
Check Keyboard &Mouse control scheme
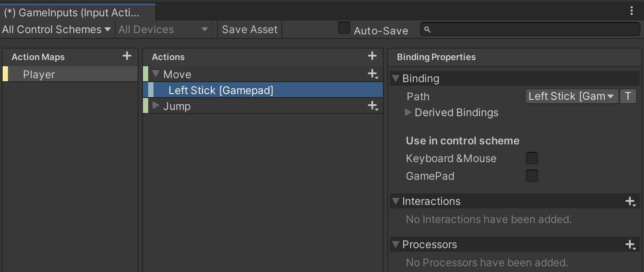coord(532,158)
